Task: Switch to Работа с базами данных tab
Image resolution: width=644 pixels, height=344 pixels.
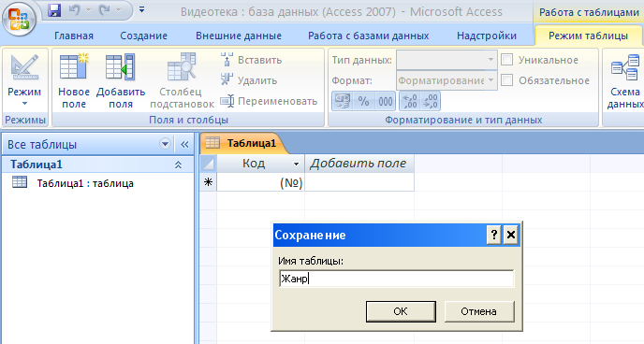Action: tap(369, 36)
